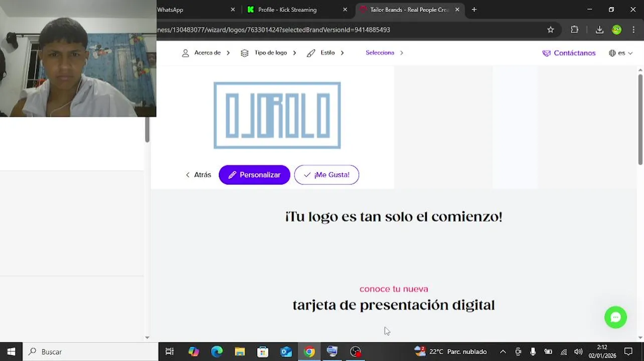Click the battery tray icon
Image resolution: width=644 pixels, height=361 pixels.
pyautogui.click(x=548, y=351)
